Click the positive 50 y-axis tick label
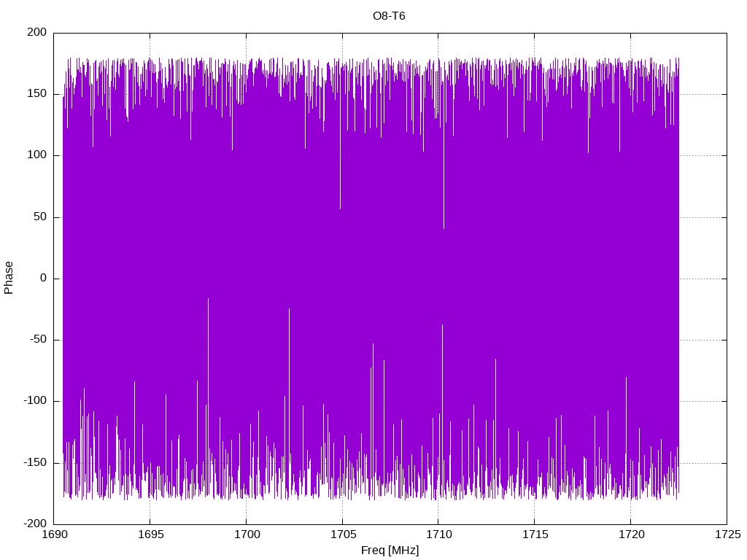Screen dimensions: 747x560 coord(41,217)
